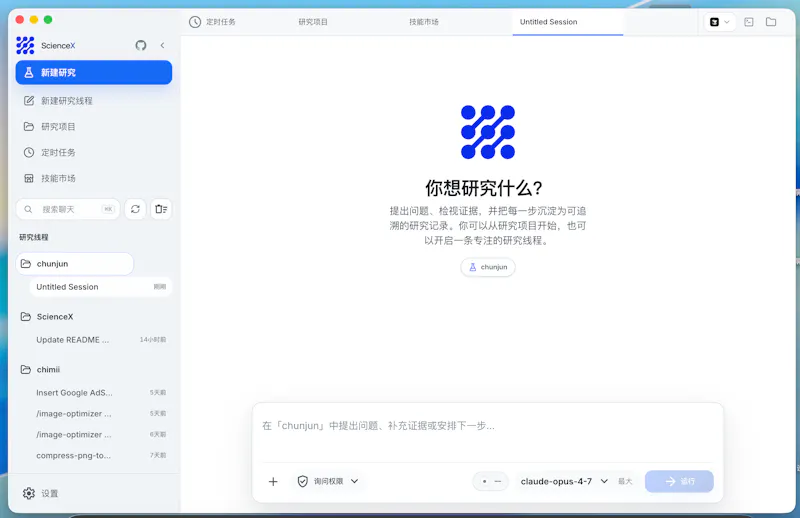This screenshot has width=800, height=518.
Task: Click the gear icon beside 设置
Action: (x=29, y=494)
